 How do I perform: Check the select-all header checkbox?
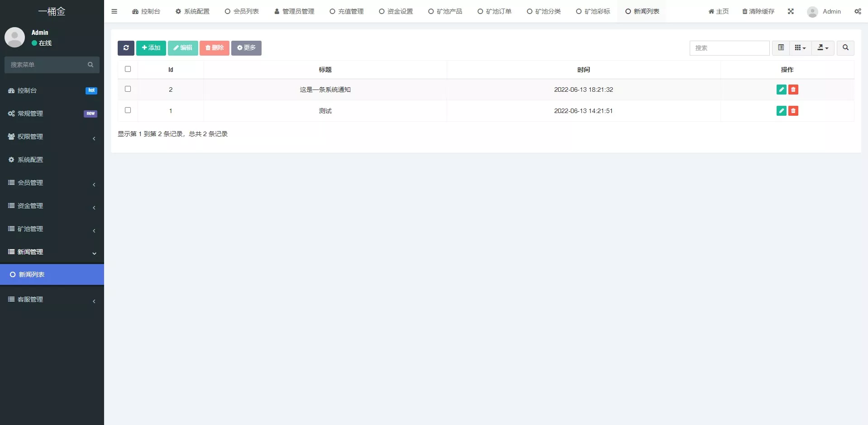tap(128, 69)
